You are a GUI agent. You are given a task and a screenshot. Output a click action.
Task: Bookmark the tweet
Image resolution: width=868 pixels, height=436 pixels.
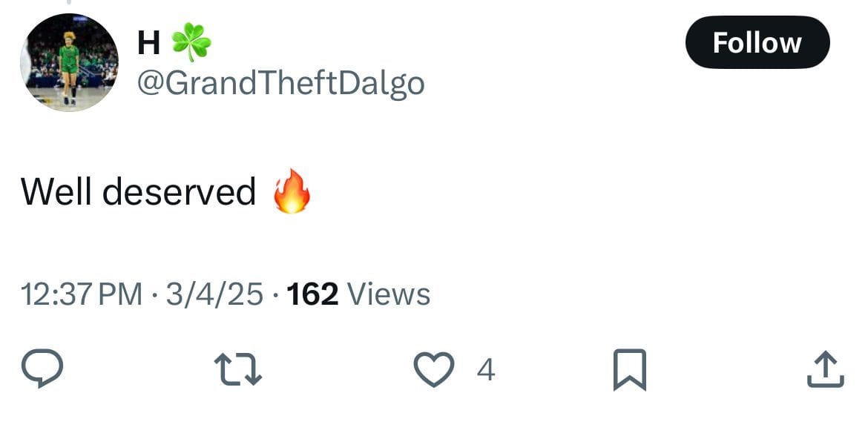(x=630, y=370)
